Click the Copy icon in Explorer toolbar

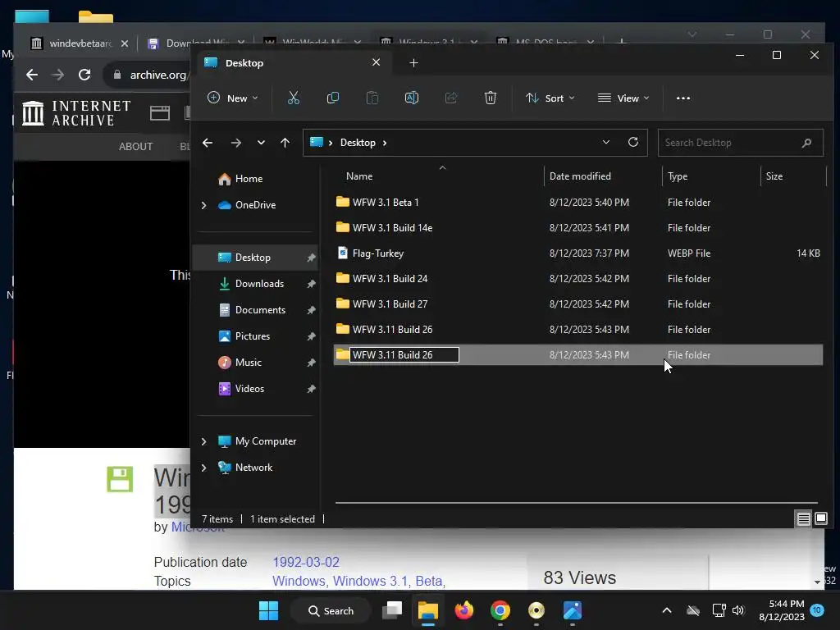click(x=333, y=98)
